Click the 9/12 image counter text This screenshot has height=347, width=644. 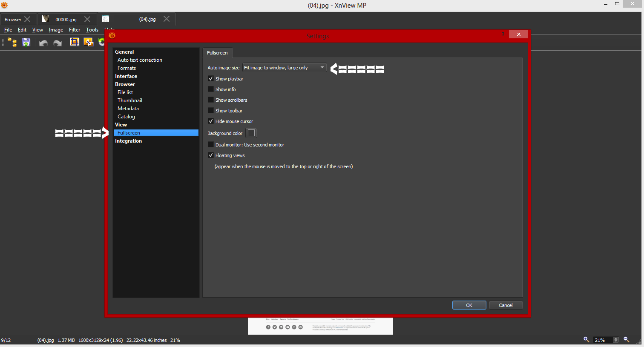(6, 340)
